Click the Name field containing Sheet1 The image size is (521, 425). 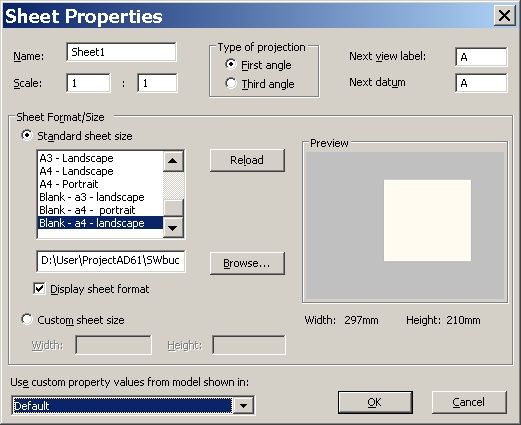pos(121,52)
